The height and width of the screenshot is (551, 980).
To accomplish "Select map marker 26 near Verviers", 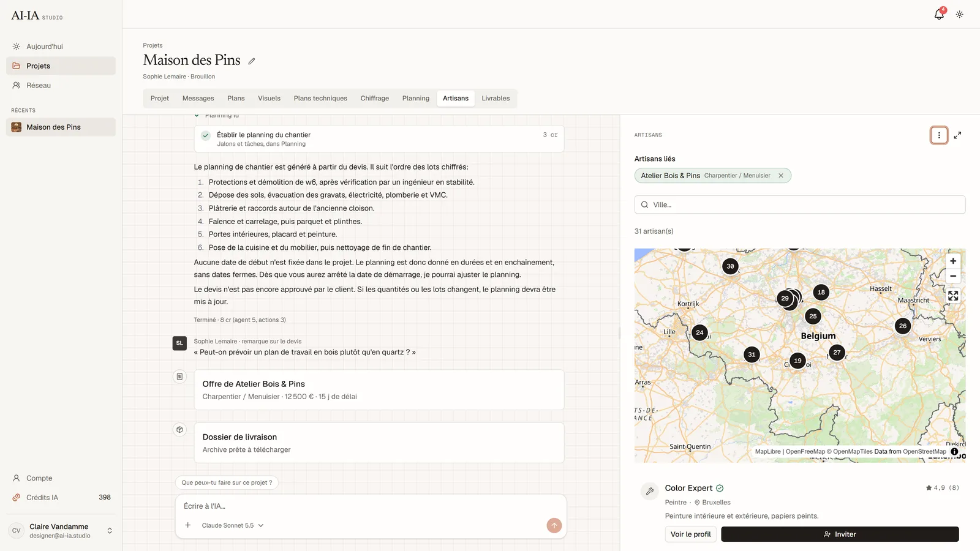I will 903,326.
